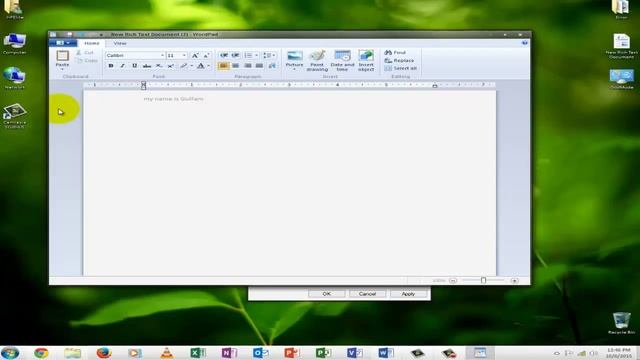Viewport: 640px width, 360px height.
Task: Grow the font with the Grow font icon
Action: (195, 55)
